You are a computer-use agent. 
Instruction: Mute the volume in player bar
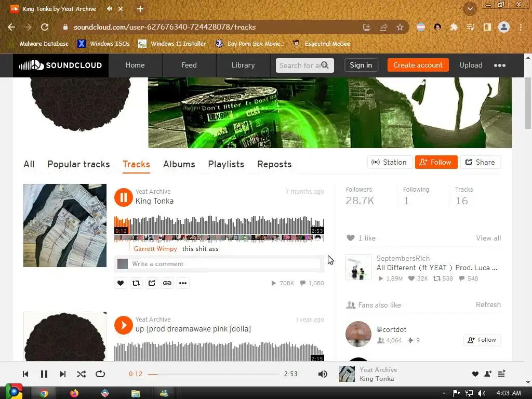pyautogui.click(x=323, y=374)
